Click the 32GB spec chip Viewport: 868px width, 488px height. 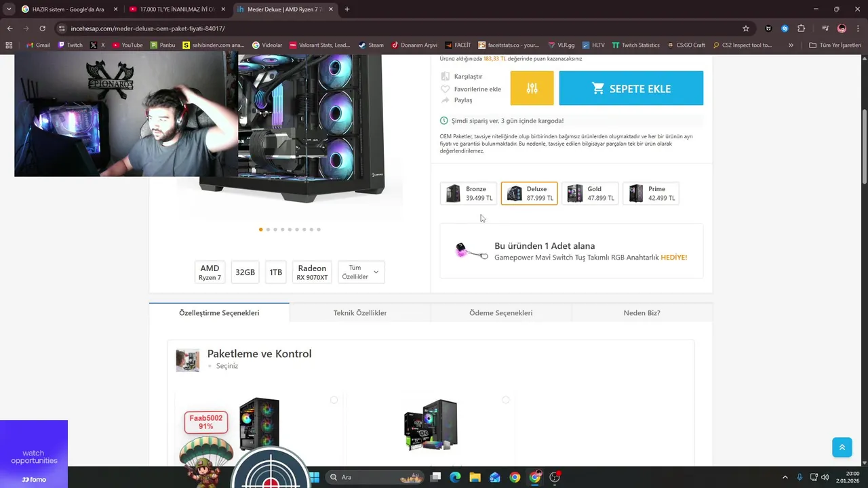(245, 272)
